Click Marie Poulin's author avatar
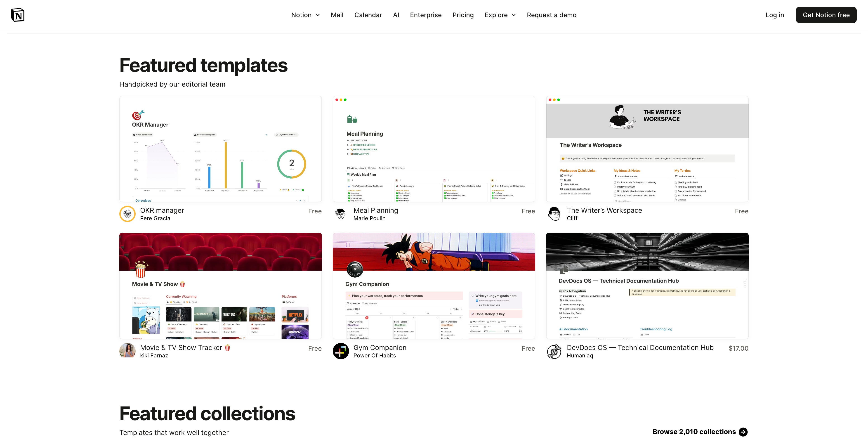This screenshot has width=868, height=444. coord(341,214)
